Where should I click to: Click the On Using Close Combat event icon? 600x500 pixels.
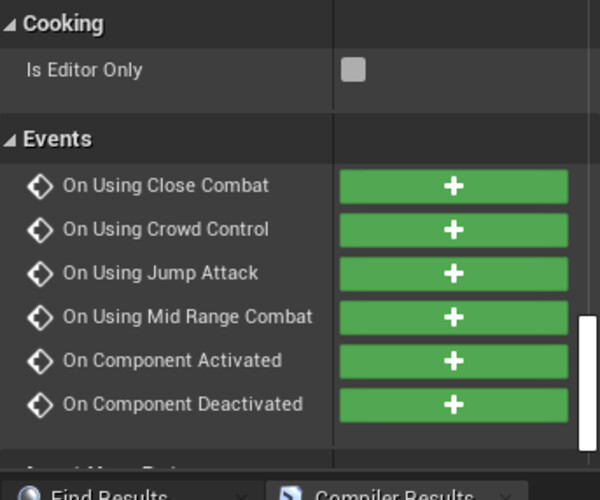(40, 186)
